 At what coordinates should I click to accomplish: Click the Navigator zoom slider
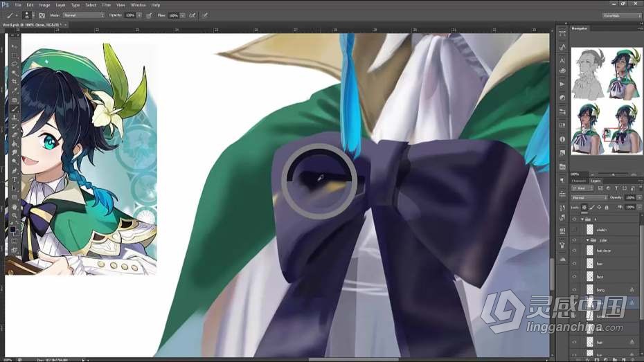click(614, 174)
